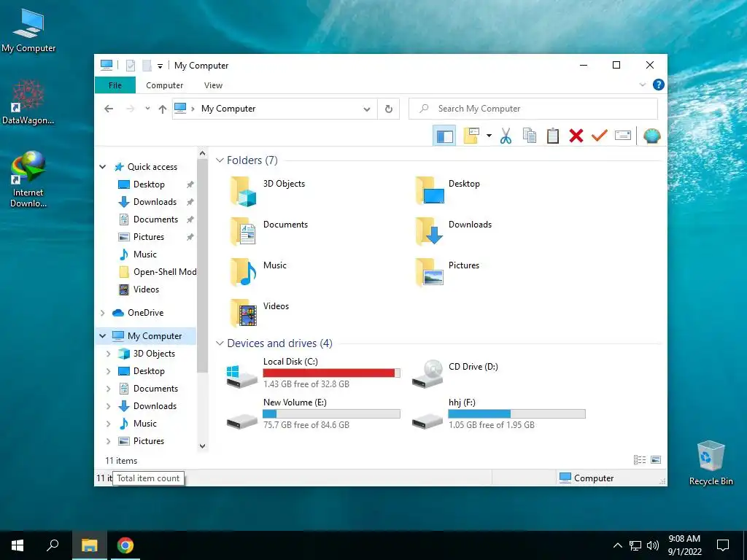Open the Computer ribbon tab
The height and width of the screenshot is (560, 747).
164,85
